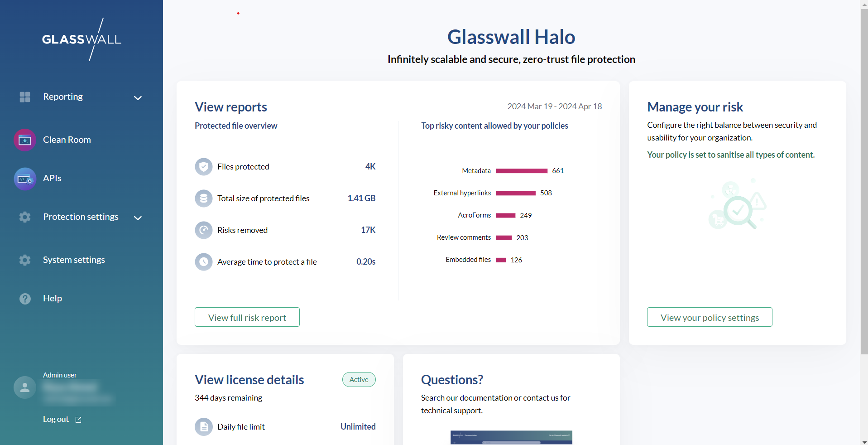Image resolution: width=868 pixels, height=445 pixels.
Task: Open System settings
Action: click(x=74, y=260)
